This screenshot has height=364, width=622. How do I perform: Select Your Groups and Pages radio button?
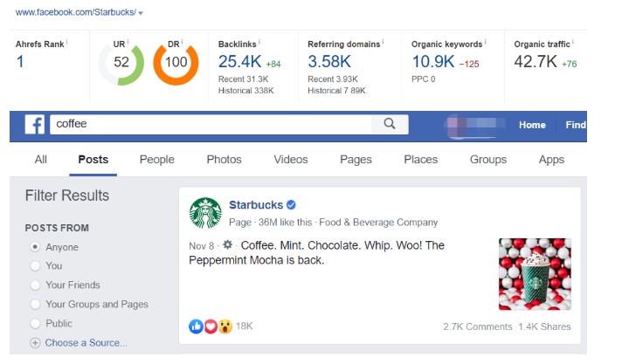tap(35, 304)
